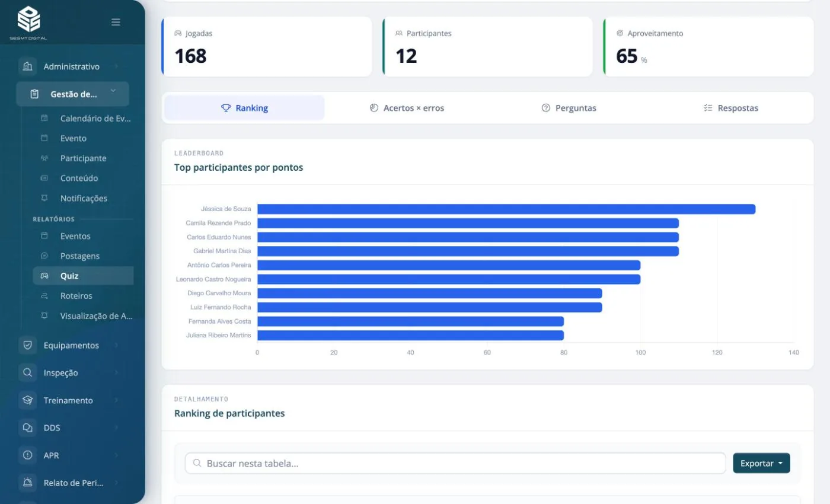The width and height of the screenshot is (830, 504).
Task: Click the Treinamento graduation cap icon
Action: coord(27,400)
